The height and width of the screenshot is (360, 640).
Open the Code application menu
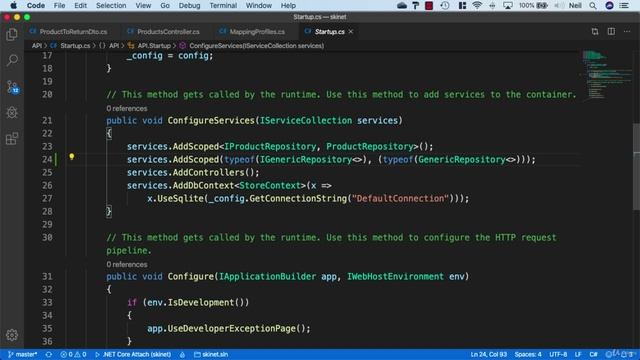(36, 6)
